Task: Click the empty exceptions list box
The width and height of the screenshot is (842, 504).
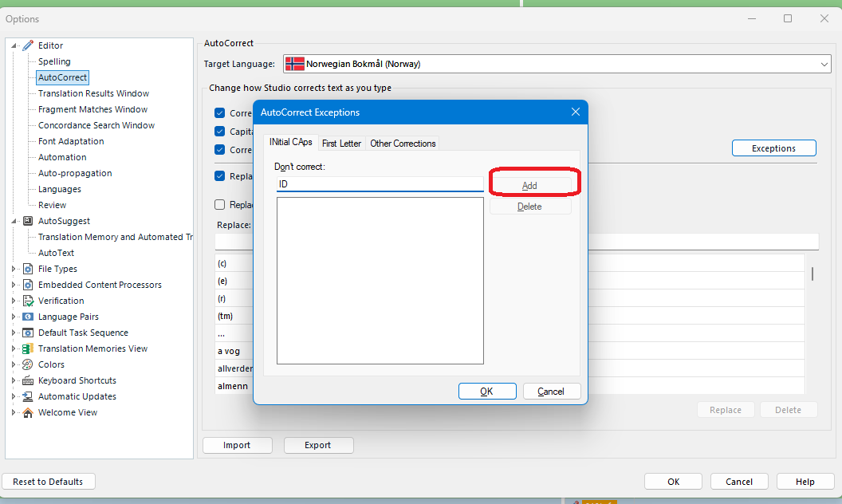Action: pyautogui.click(x=380, y=281)
